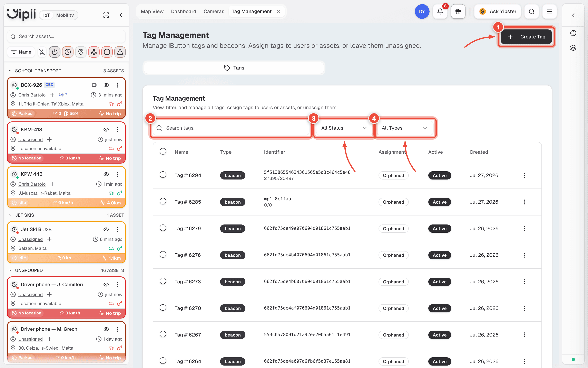Toggle visibility of KBM-418
The image size is (588, 368).
106,129
